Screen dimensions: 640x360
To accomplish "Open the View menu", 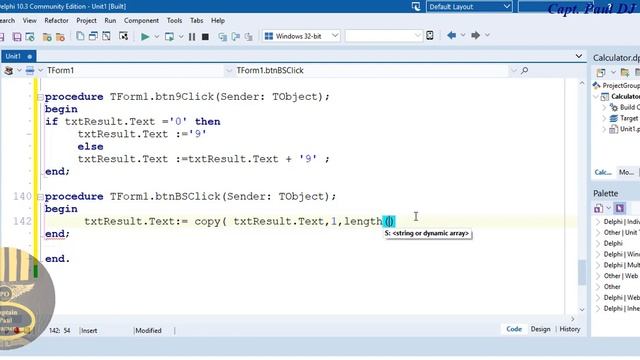I will pos(29,20).
